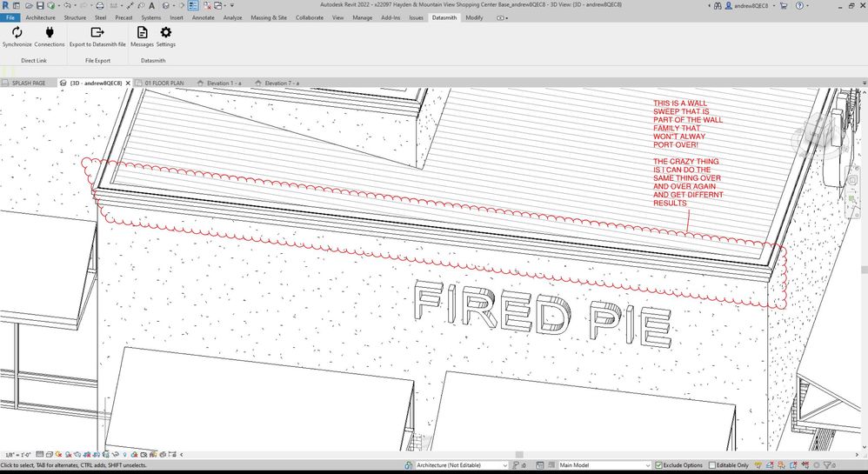This screenshot has height=474, width=868.
Task: Click the filter funnel icon in status bar
Action: [829, 465]
